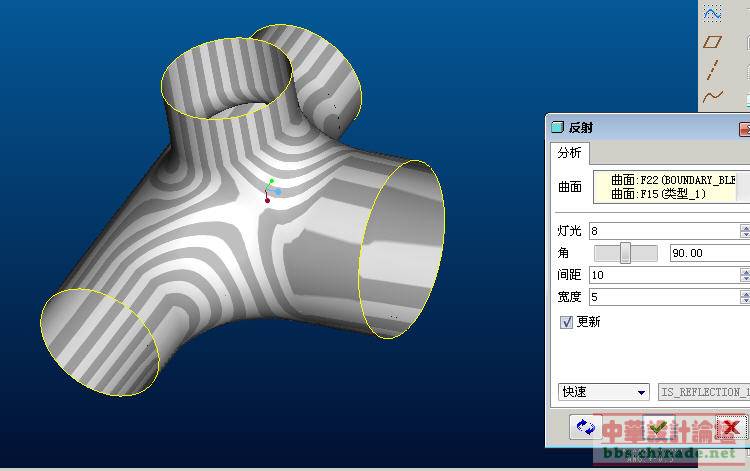Screen dimensions: 750x471
Task: Click the 灯光 value spinner arrows
Action: tap(745, 231)
